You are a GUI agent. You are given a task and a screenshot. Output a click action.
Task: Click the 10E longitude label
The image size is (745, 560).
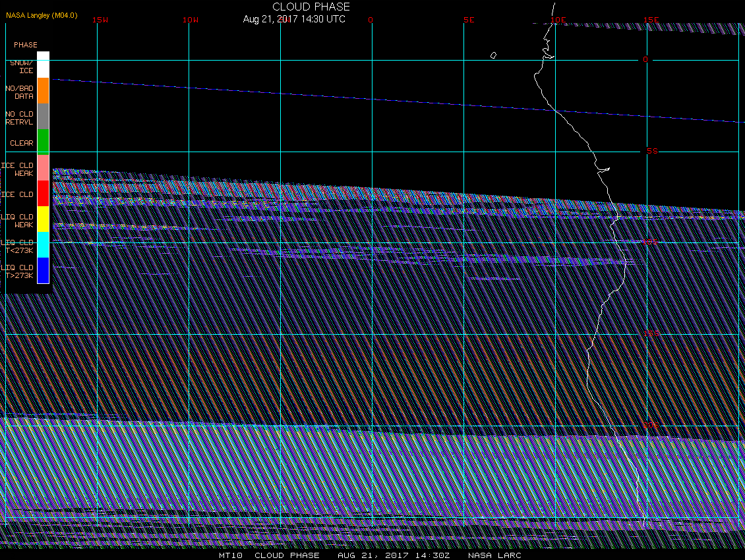point(558,20)
